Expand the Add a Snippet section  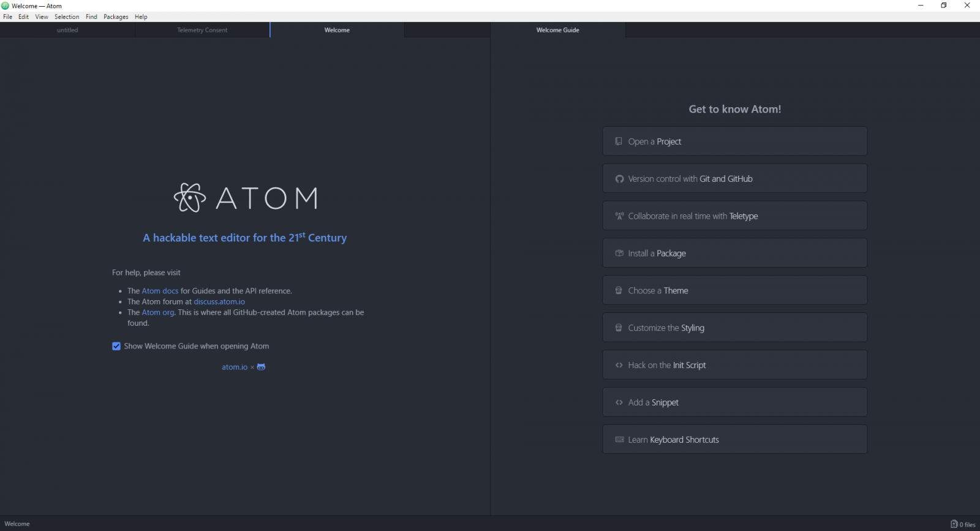(734, 402)
